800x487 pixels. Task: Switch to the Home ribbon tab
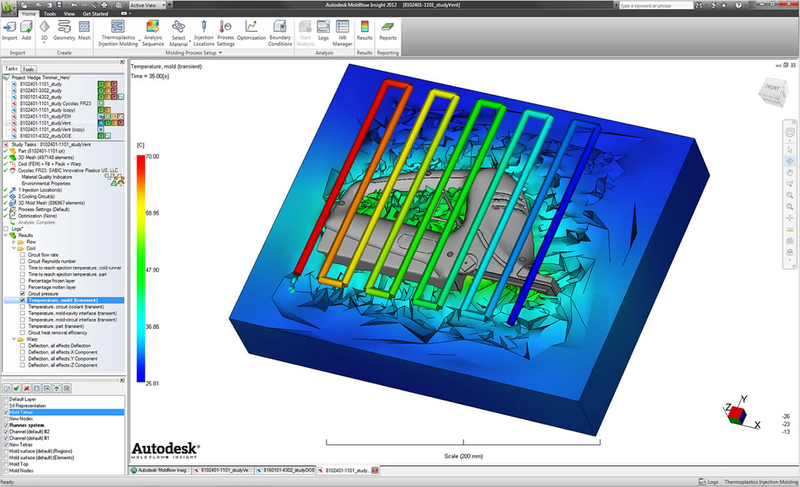[x=29, y=14]
